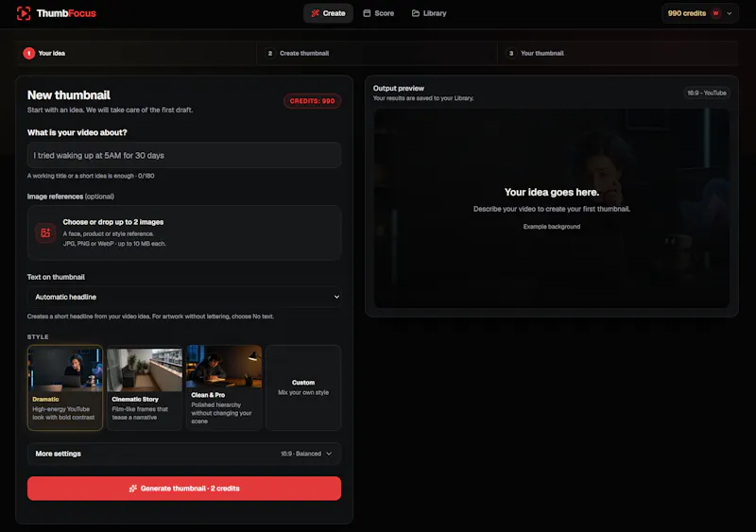The image size is (756, 532).
Task: Open the Library tab
Action: tap(429, 13)
